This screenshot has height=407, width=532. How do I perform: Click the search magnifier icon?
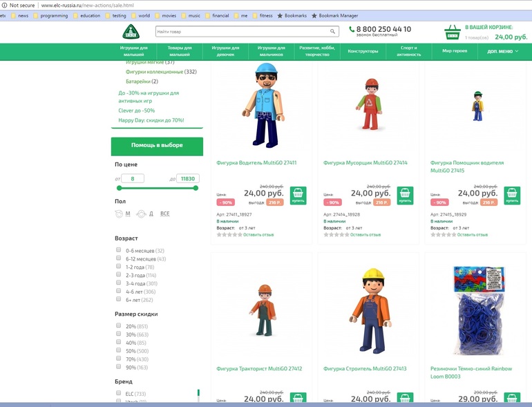point(332,32)
